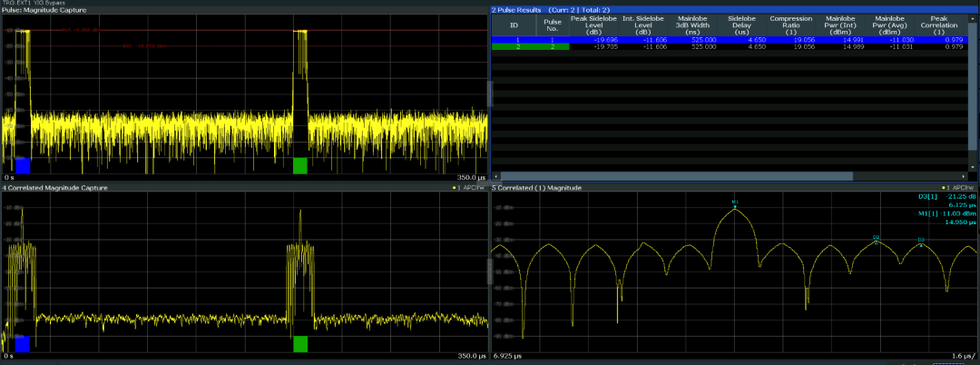Click the Compression Ratio column header

click(790, 25)
